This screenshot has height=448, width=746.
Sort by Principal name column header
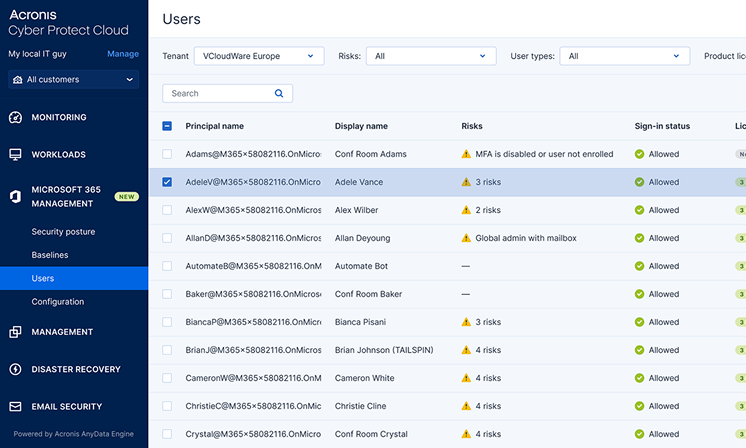[215, 126]
